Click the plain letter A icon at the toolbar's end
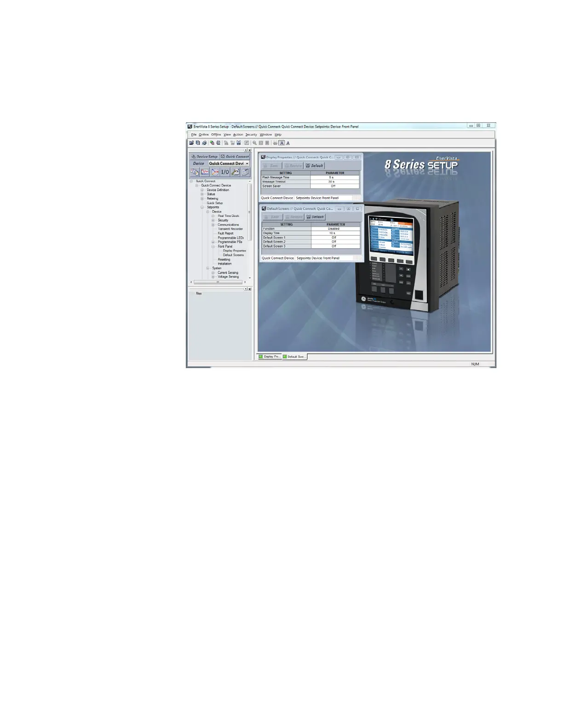Screen dimensions: 563x728 point(288,143)
